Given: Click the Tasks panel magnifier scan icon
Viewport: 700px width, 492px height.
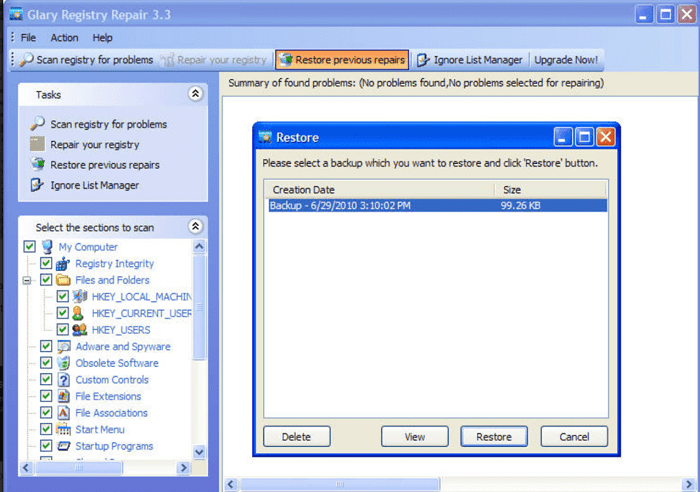Looking at the screenshot, I should point(38,123).
